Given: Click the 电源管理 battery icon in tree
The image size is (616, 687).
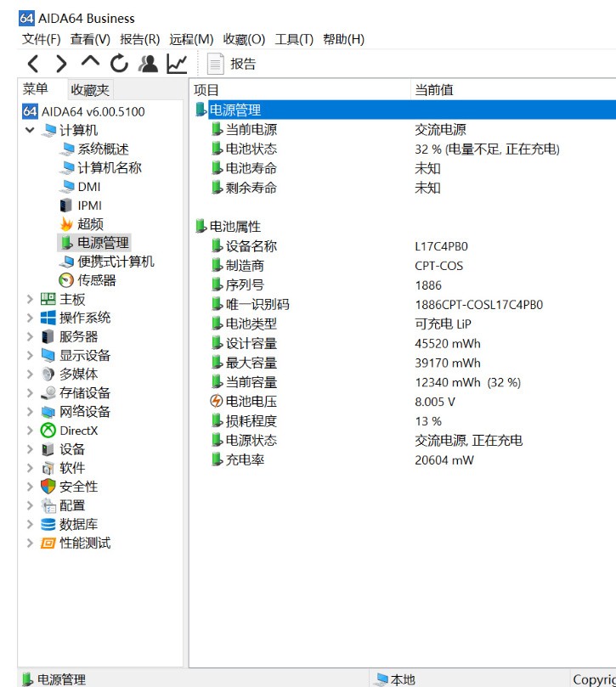Looking at the screenshot, I should 66,243.
